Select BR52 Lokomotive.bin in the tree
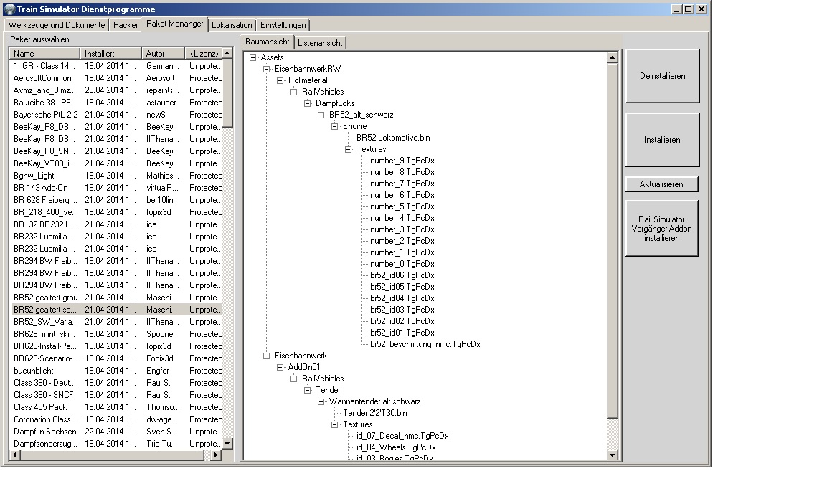 click(x=393, y=138)
